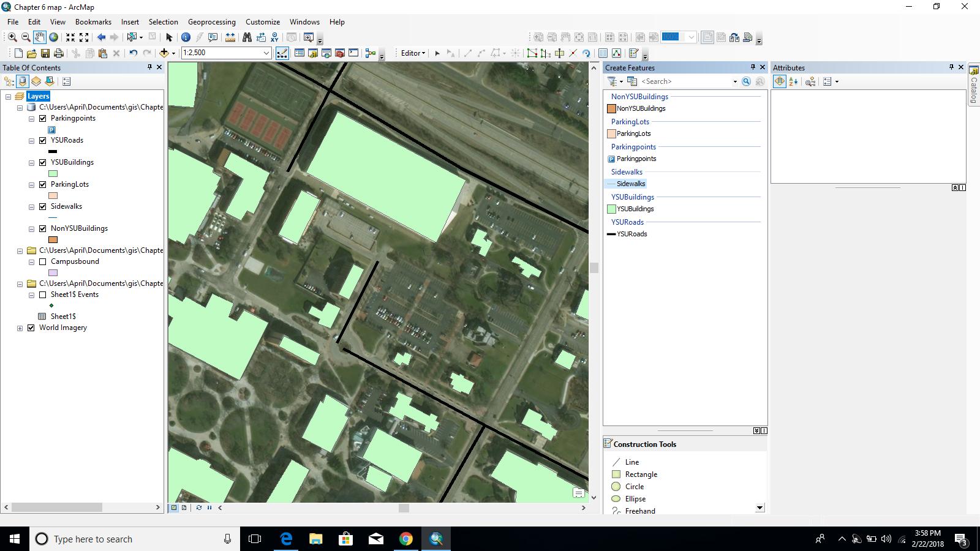This screenshot has height=551, width=980.
Task: Collapse the Parkingpoints legend
Action: (x=31, y=119)
